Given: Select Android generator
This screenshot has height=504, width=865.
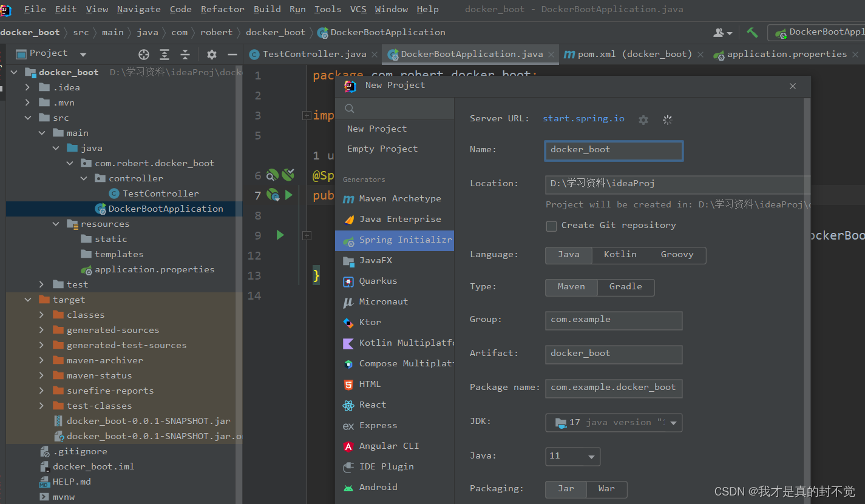Looking at the screenshot, I should (x=395, y=488).
